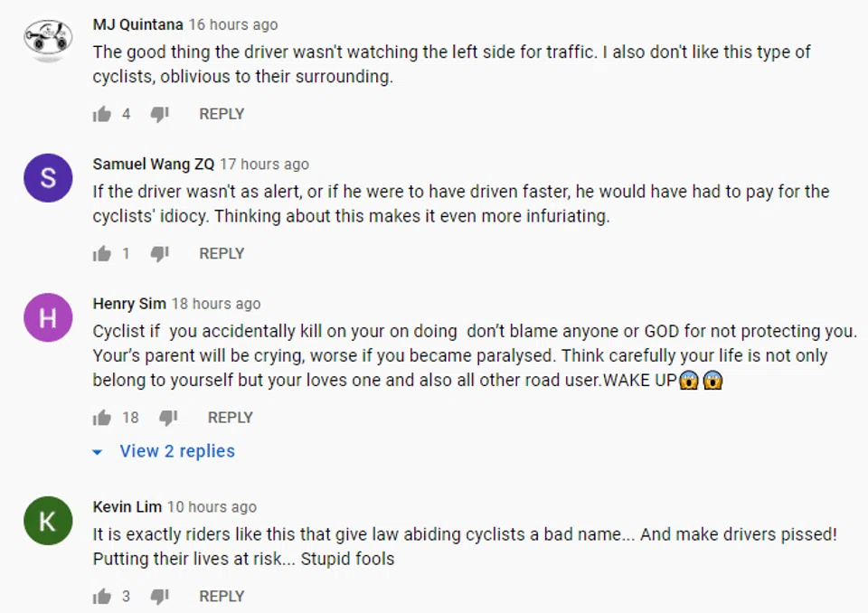Open MJ Quintana's channel avatar
Image resolution: width=868 pixels, height=613 pixels.
click(48, 39)
